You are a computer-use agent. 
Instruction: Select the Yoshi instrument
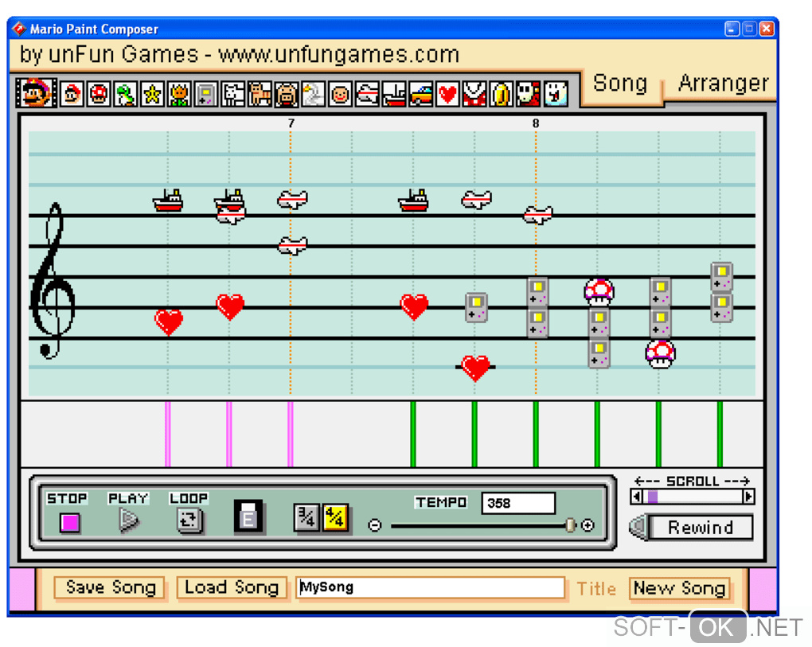[125, 94]
